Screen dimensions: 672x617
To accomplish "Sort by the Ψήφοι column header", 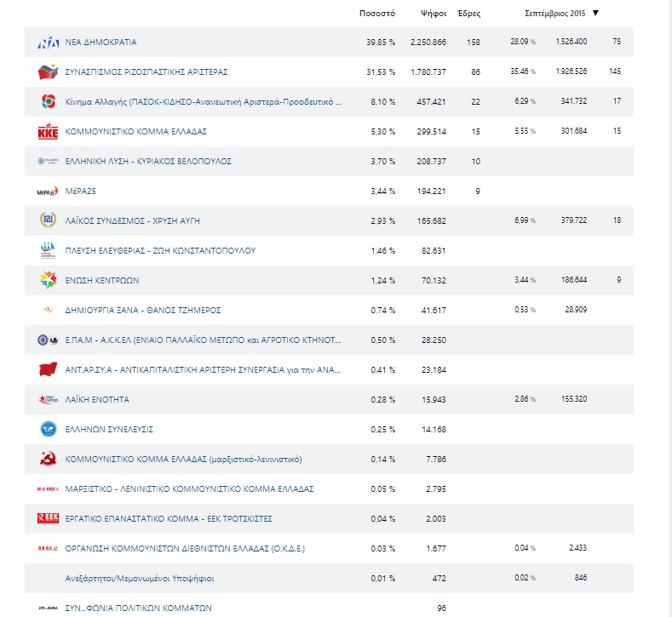I will tap(434, 13).
